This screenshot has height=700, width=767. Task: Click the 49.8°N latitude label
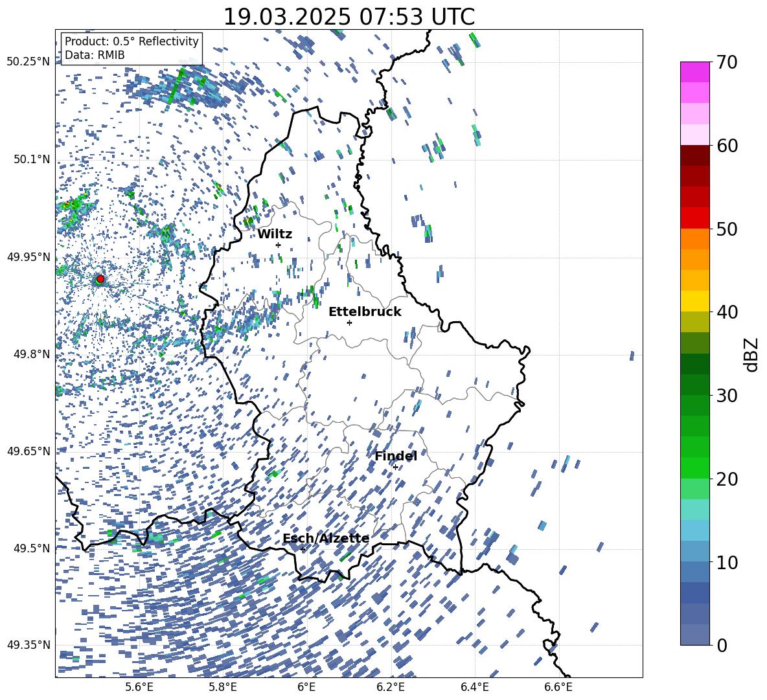tap(32, 354)
